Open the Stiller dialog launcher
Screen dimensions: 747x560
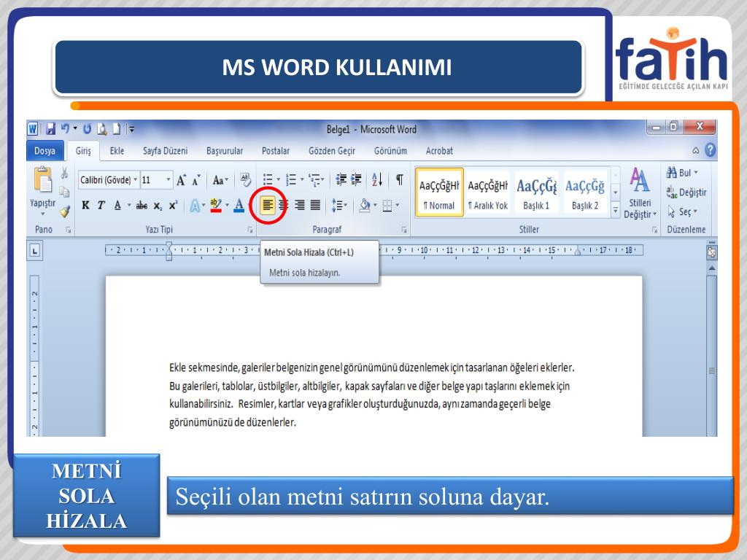654,230
